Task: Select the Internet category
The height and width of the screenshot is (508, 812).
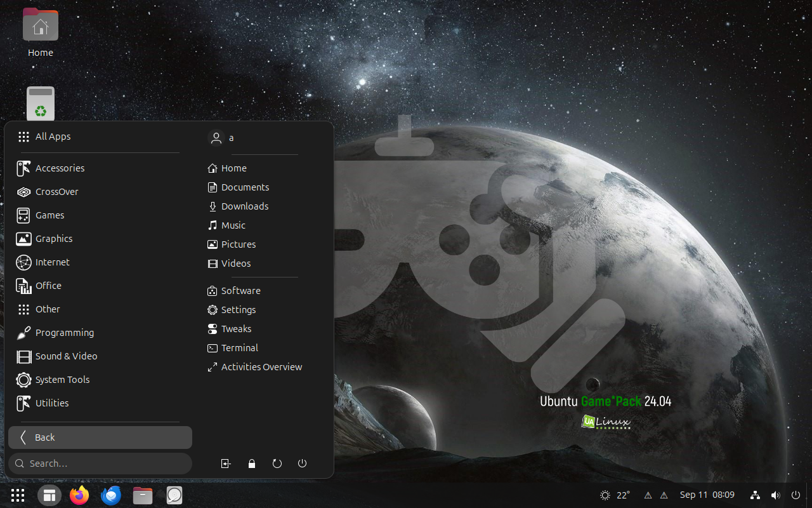Action: click(52, 262)
